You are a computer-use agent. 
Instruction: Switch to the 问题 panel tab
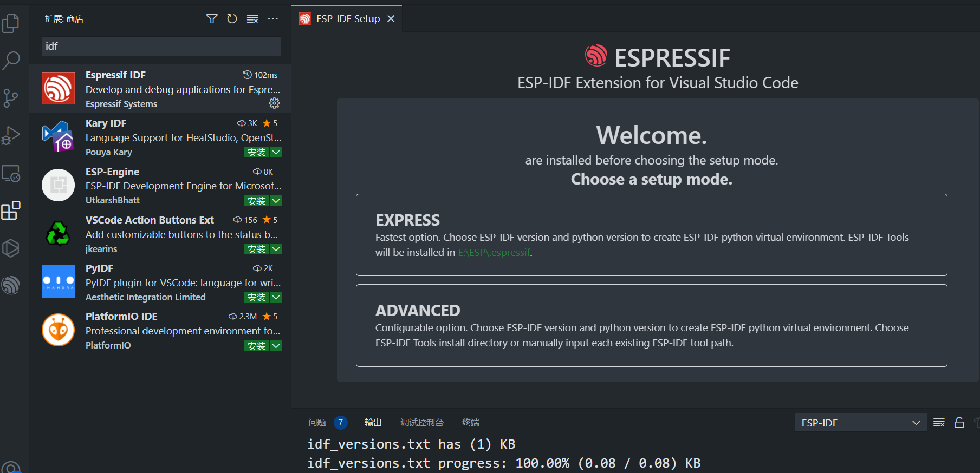pos(317,423)
